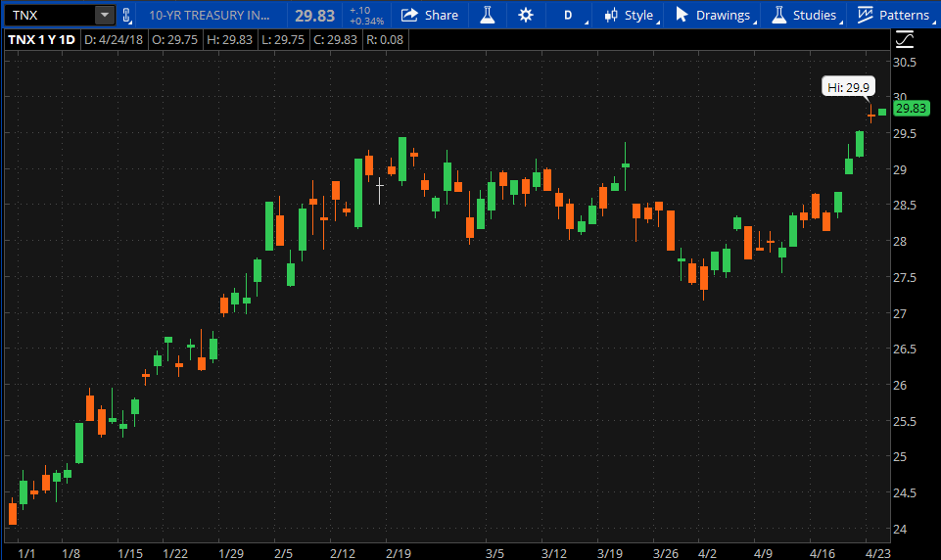Click the H: 29.83 high value
The image size is (941, 560).
click(229, 39)
